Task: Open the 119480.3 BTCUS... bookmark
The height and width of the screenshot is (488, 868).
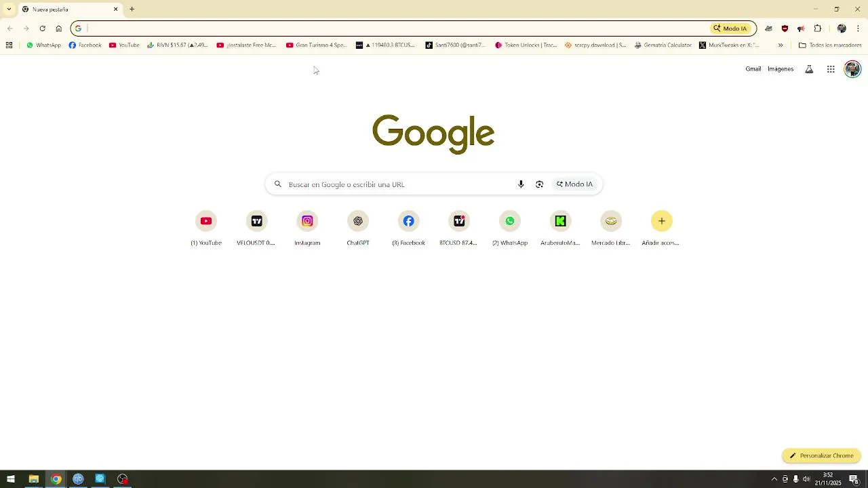Action: [x=385, y=45]
